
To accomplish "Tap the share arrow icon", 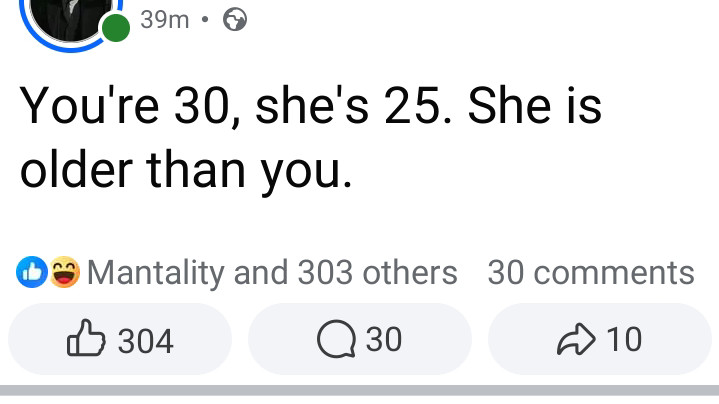I will [574, 340].
